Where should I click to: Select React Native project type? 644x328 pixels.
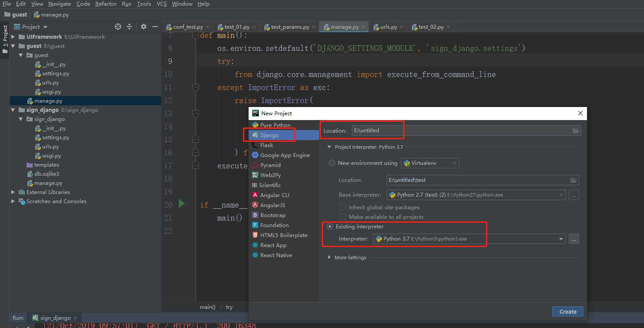click(276, 255)
